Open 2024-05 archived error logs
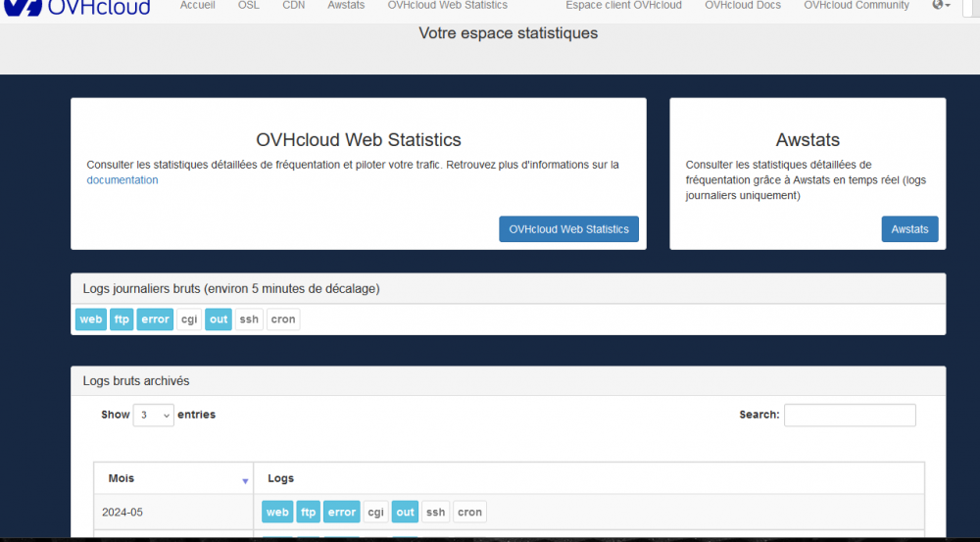The height and width of the screenshot is (542, 980). coord(342,512)
